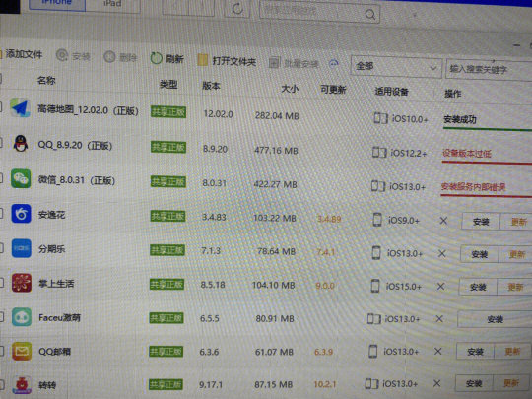Click the reload arrow button at top
Screen dimensions: 532x399
click(237, 8)
